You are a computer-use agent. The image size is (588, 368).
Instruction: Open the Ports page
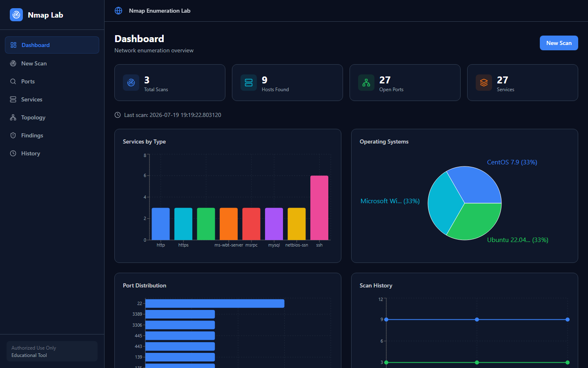point(52,81)
